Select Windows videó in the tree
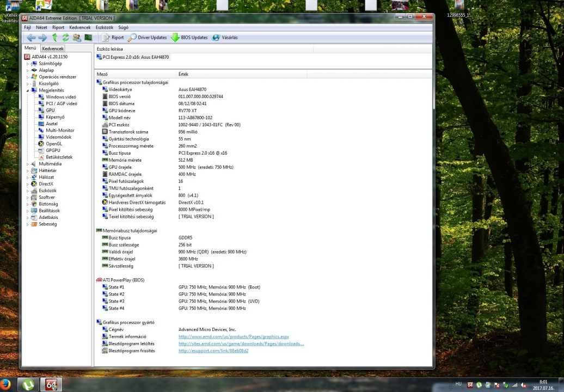The width and height of the screenshot is (564, 392). [x=61, y=97]
